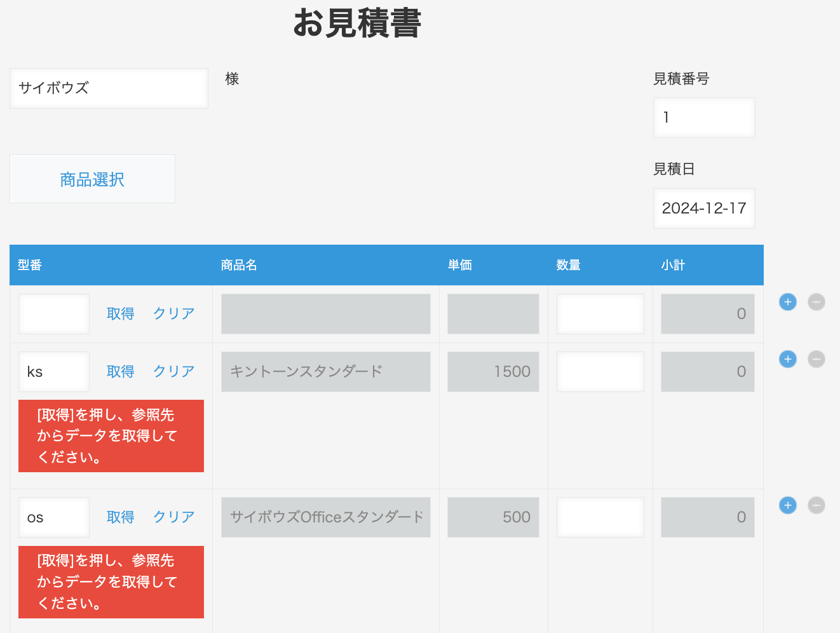Click the 見積日 label

(674, 169)
